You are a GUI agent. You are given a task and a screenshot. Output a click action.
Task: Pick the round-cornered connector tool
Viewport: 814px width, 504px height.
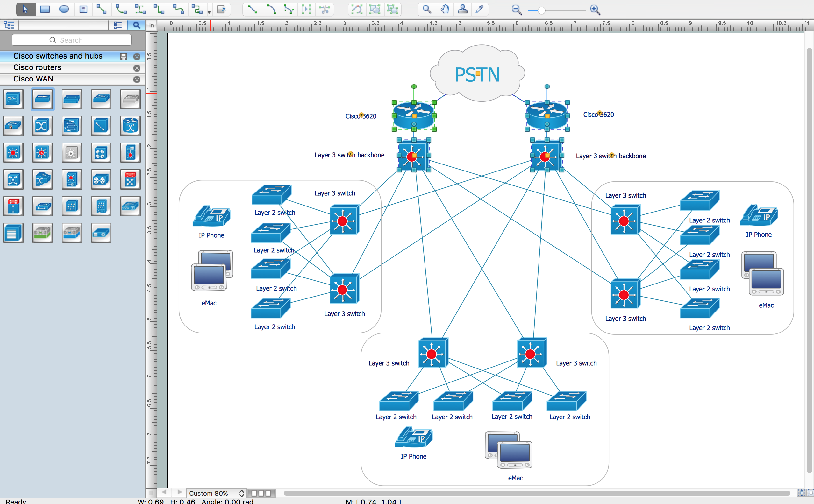click(x=197, y=9)
